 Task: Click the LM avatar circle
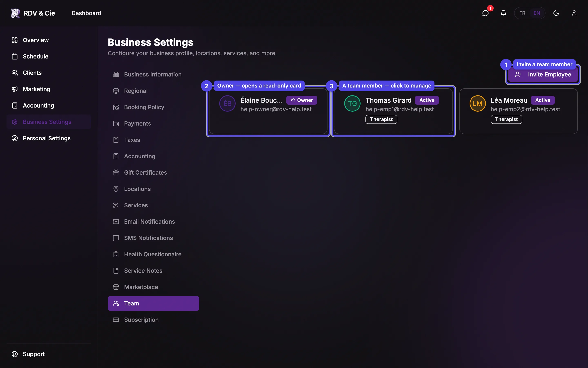click(478, 103)
